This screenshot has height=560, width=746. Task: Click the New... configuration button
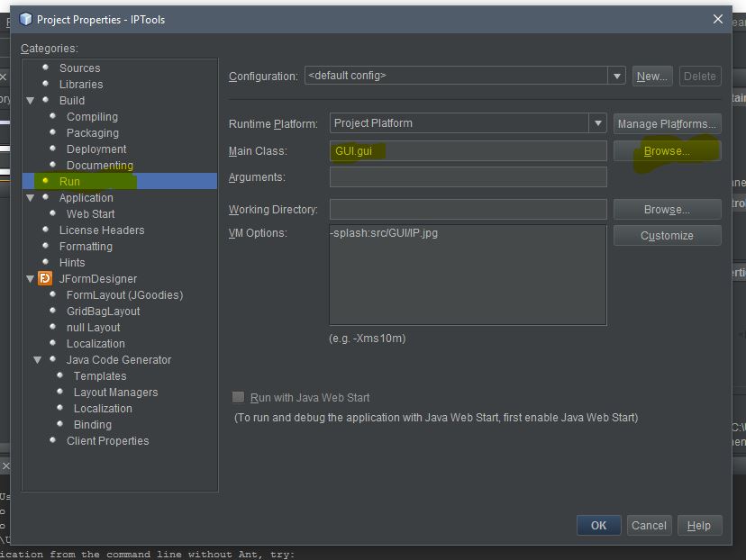point(651,76)
